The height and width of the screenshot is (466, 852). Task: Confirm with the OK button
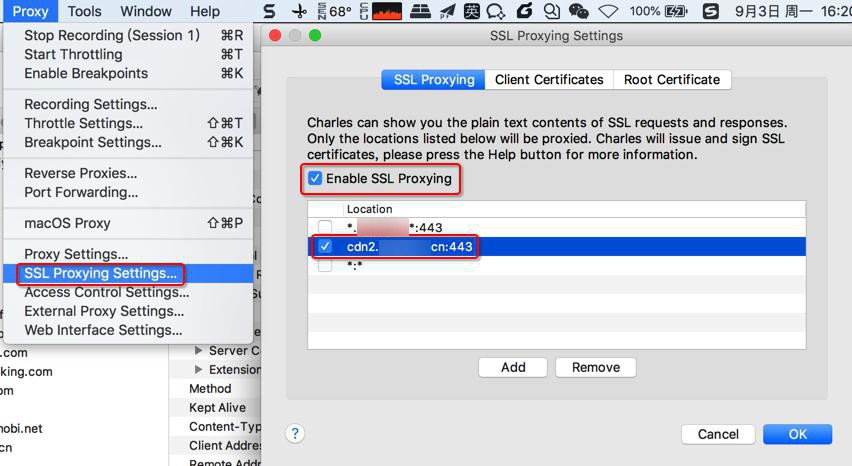797,434
